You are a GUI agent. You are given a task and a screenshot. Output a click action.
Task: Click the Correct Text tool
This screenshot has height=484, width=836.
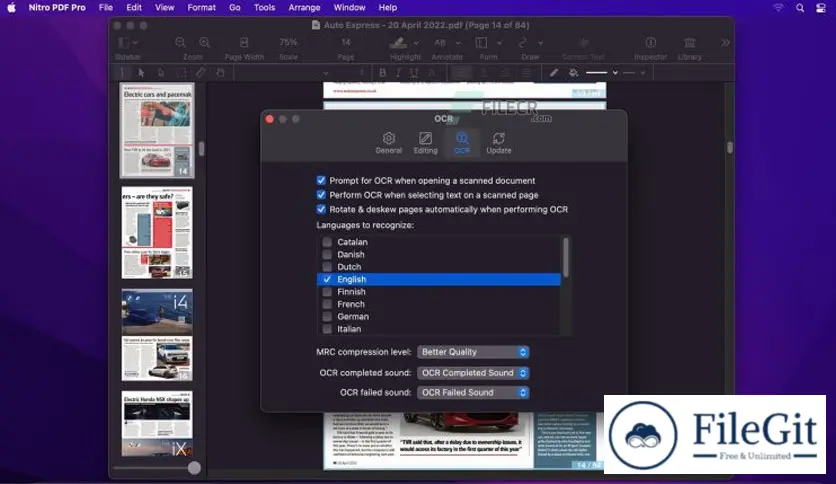(x=583, y=43)
